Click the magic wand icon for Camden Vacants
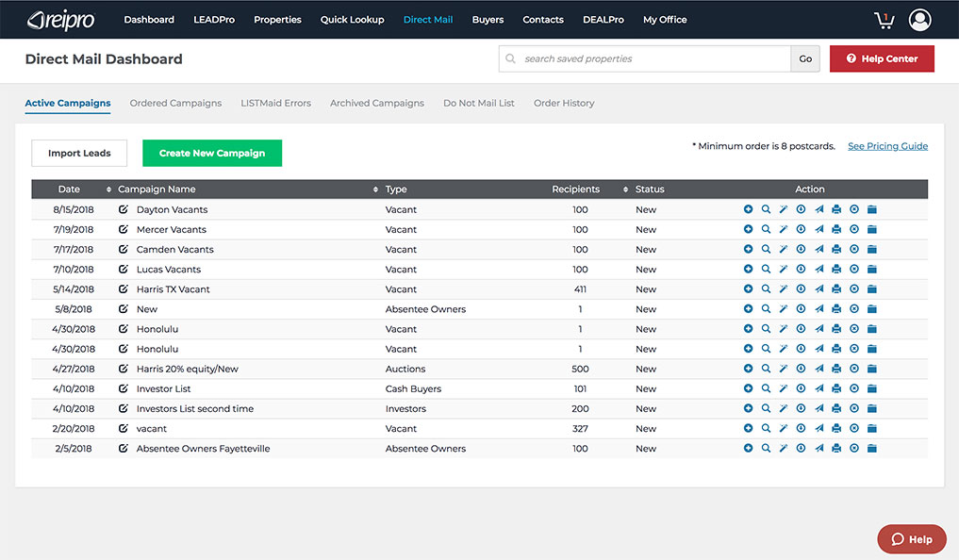959x560 pixels. click(x=783, y=250)
